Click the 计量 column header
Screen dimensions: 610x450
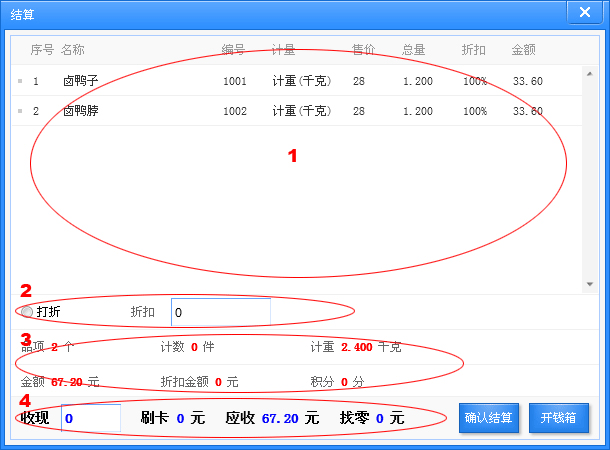click(283, 50)
